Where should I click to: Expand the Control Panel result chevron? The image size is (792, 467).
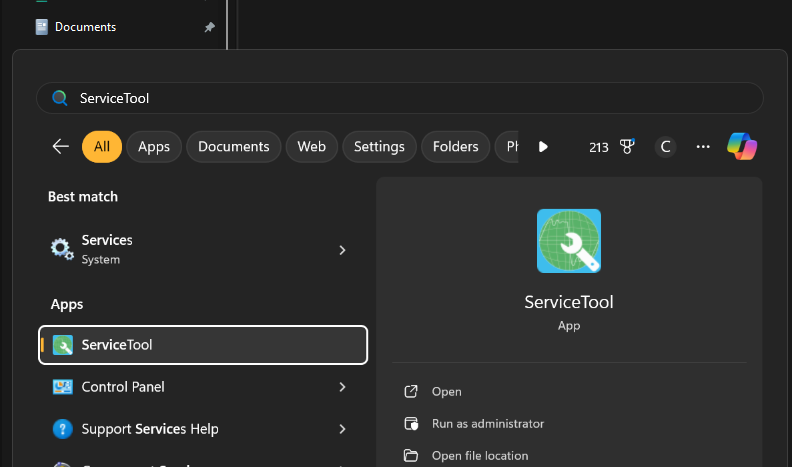pos(342,387)
